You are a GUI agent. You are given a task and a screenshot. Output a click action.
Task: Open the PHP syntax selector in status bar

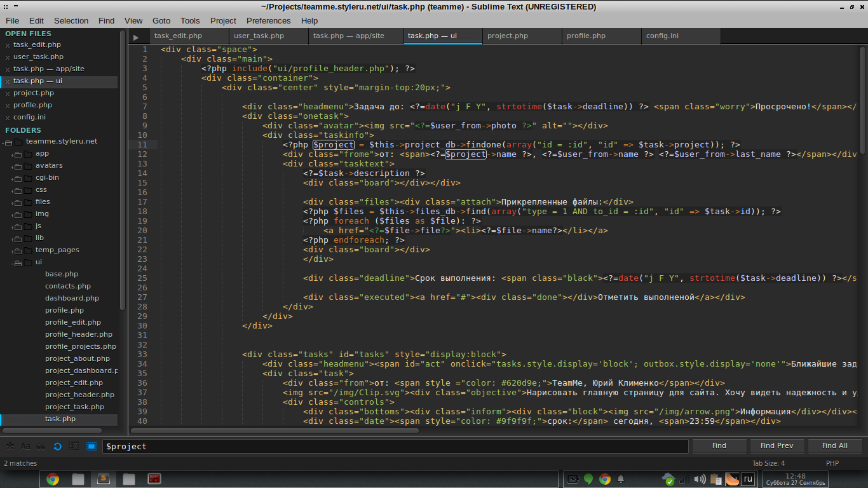[x=832, y=463]
